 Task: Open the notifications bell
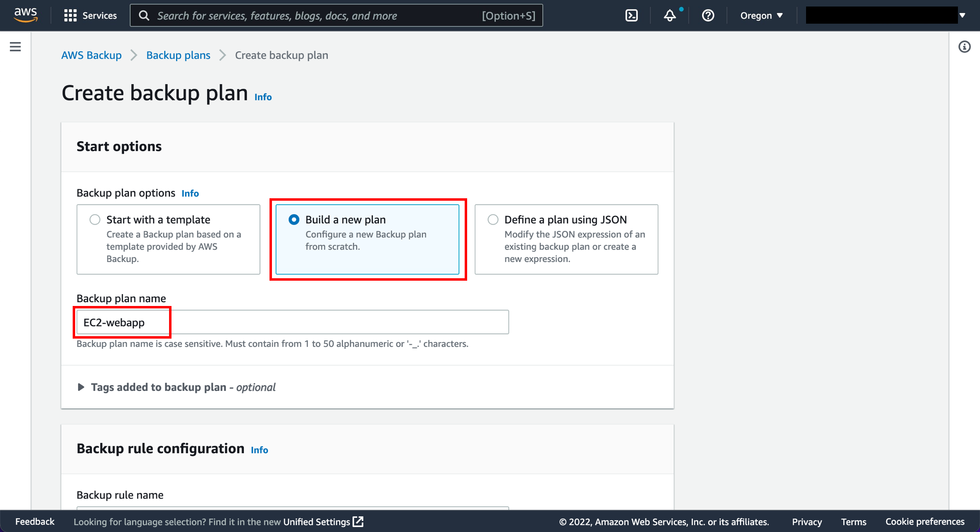(x=670, y=16)
